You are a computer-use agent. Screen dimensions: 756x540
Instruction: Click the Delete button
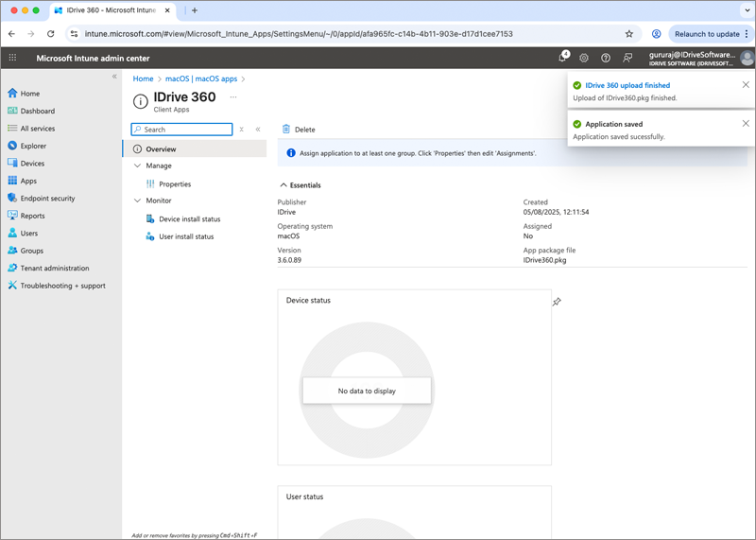[x=299, y=130]
